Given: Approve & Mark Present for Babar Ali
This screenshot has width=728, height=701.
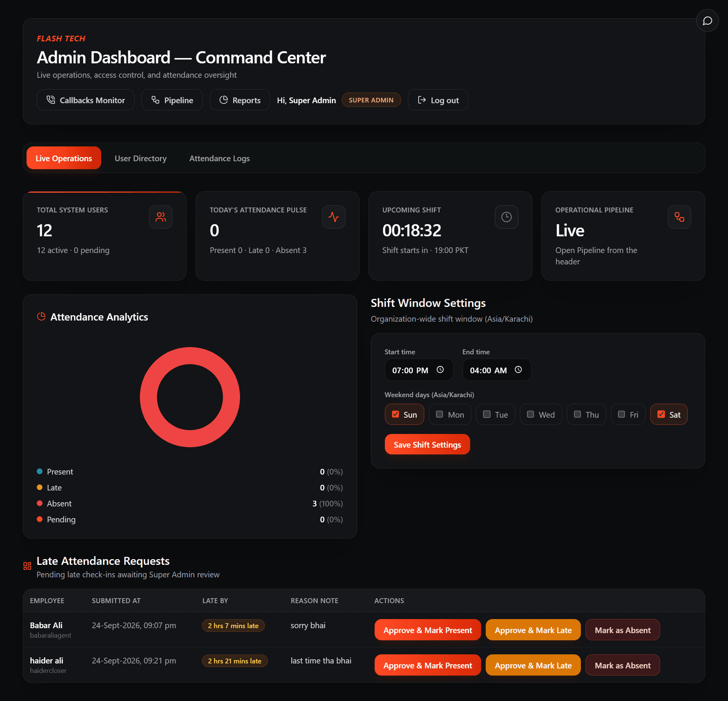Looking at the screenshot, I should tap(428, 630).
